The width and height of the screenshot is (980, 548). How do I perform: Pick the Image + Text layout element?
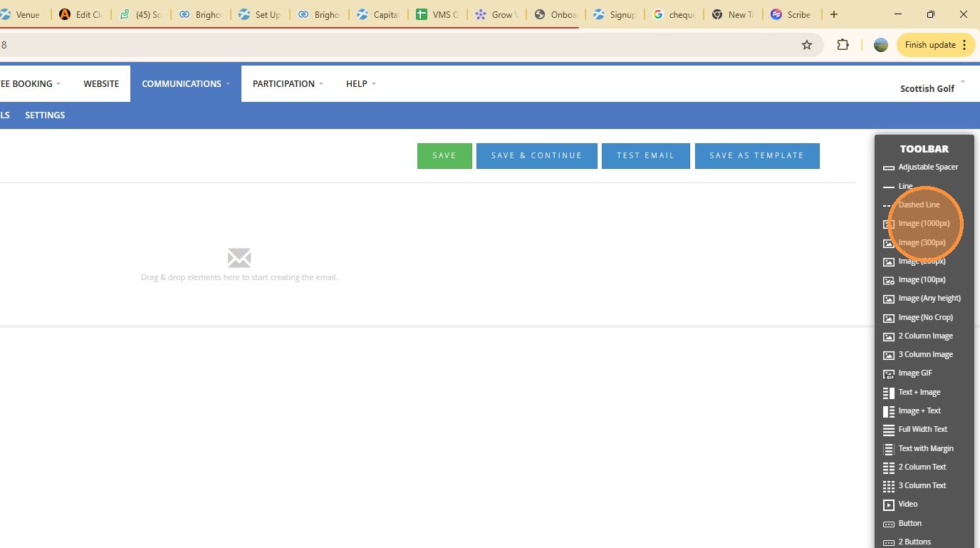[912, 410]
